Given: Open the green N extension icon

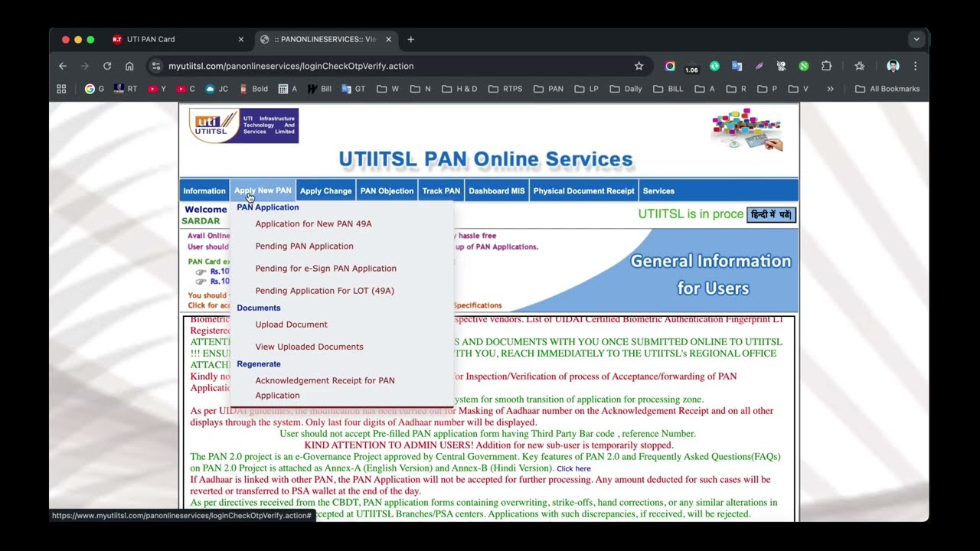Looking at the screenshot, I should coord(803,66).
